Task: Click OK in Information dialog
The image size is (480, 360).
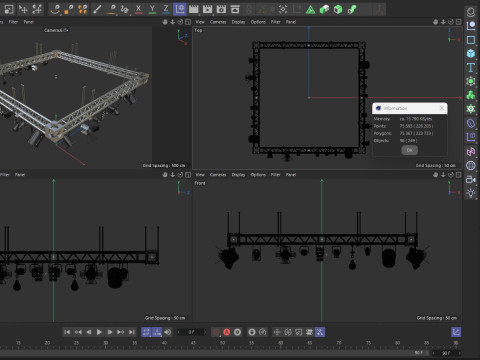Action: click(x=409, y=150)
